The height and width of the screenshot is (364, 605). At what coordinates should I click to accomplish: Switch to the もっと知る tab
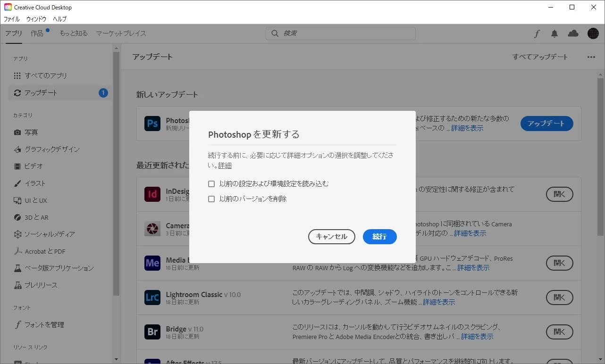tap(74, 33)
